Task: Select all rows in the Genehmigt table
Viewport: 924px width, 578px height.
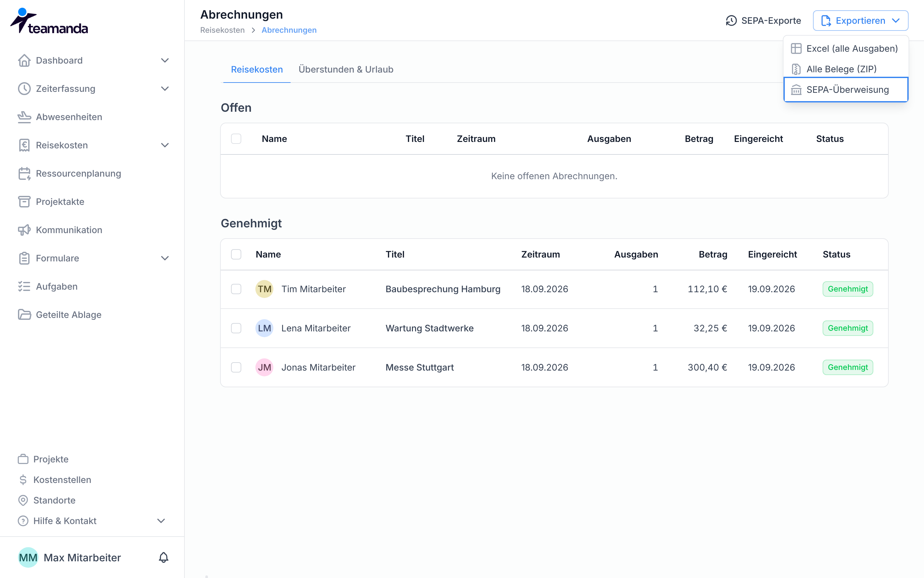Action: 236,255
